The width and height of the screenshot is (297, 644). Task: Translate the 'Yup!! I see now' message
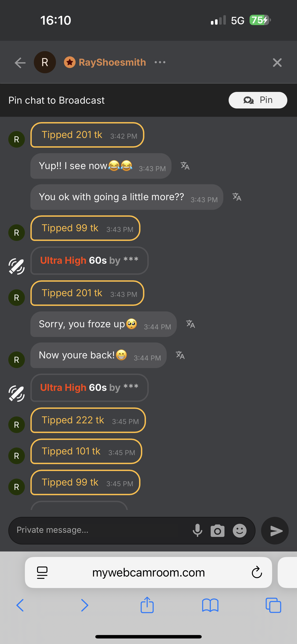coord(185,166)
